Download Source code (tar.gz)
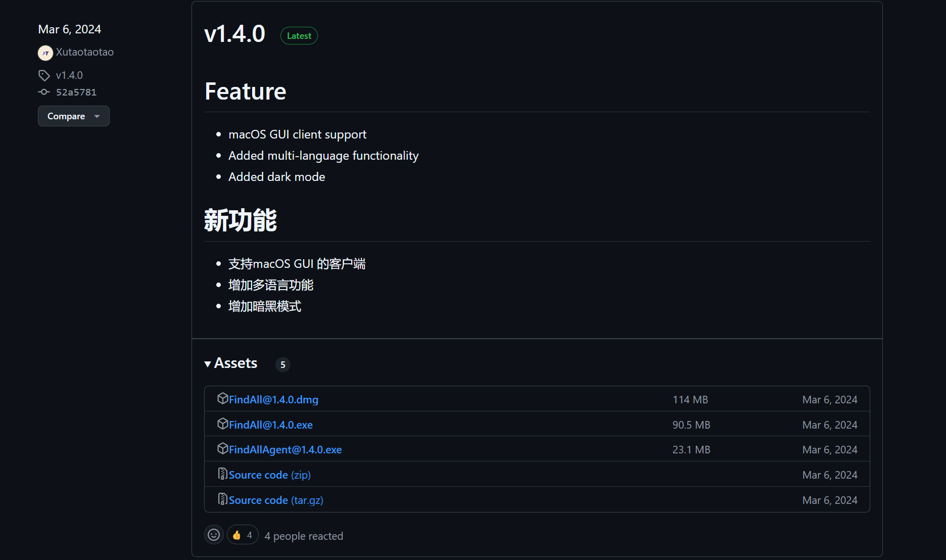 tap(276, 500)
